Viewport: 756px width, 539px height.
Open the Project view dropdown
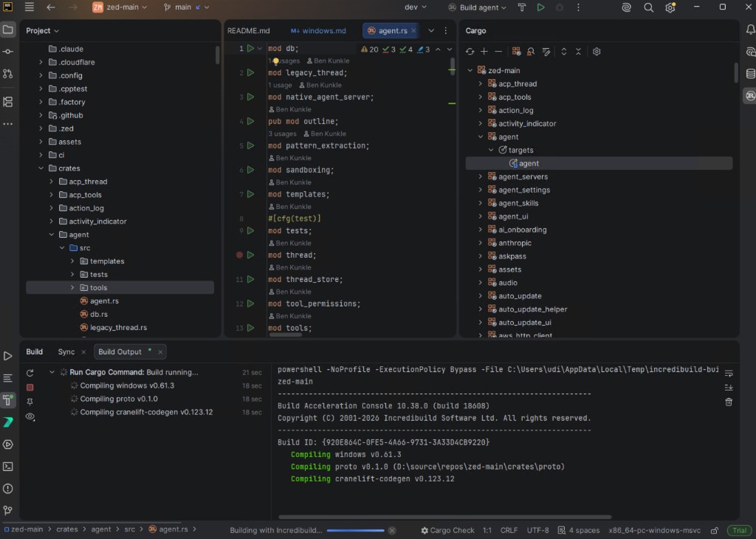[42, 30]
